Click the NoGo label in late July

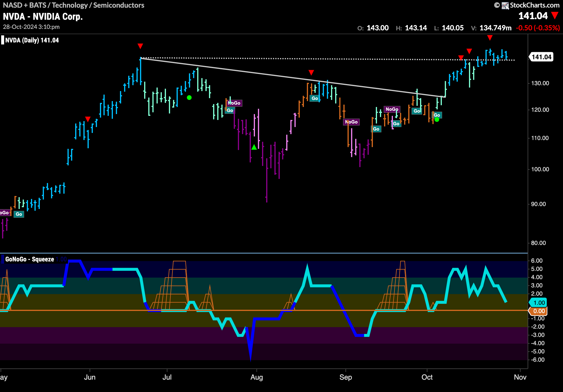click(234, 103)
